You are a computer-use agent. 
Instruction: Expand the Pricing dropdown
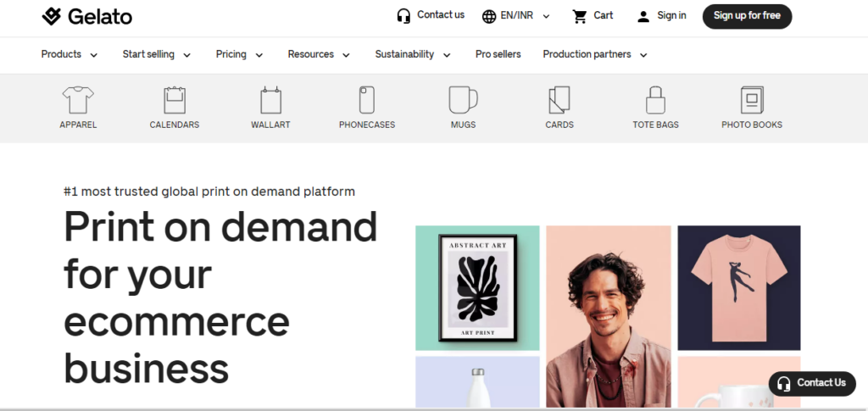pos(239,54)
